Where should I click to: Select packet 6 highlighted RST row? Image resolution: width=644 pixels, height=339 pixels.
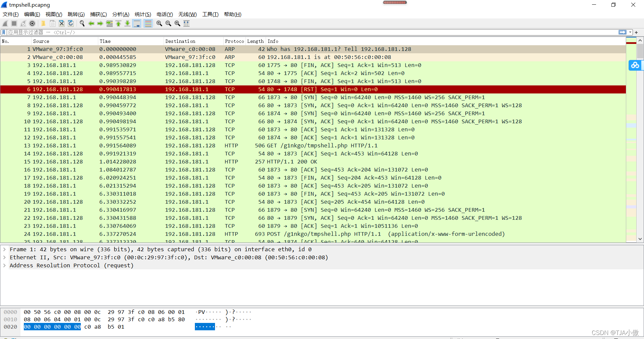(x=313, y=89)
